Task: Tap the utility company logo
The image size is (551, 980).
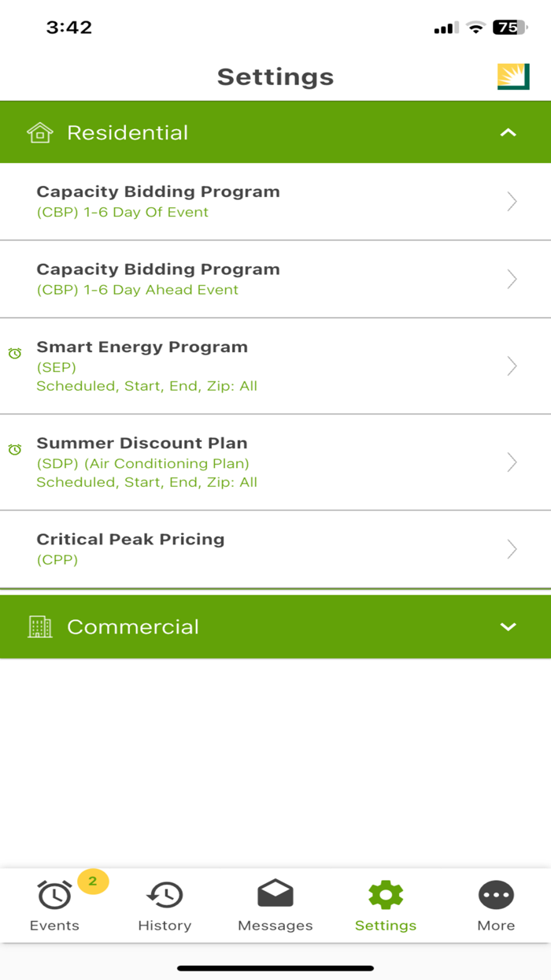Action: tap(513, 76)
